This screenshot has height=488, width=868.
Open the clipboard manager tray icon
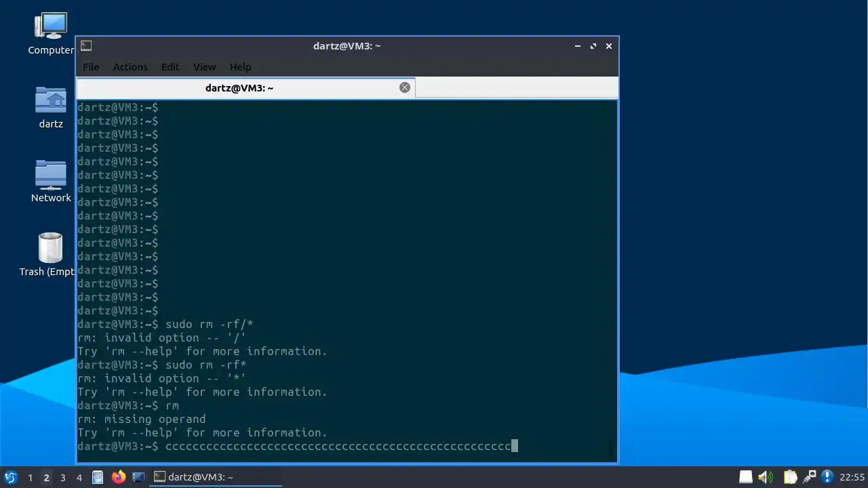tap(790, 477)
